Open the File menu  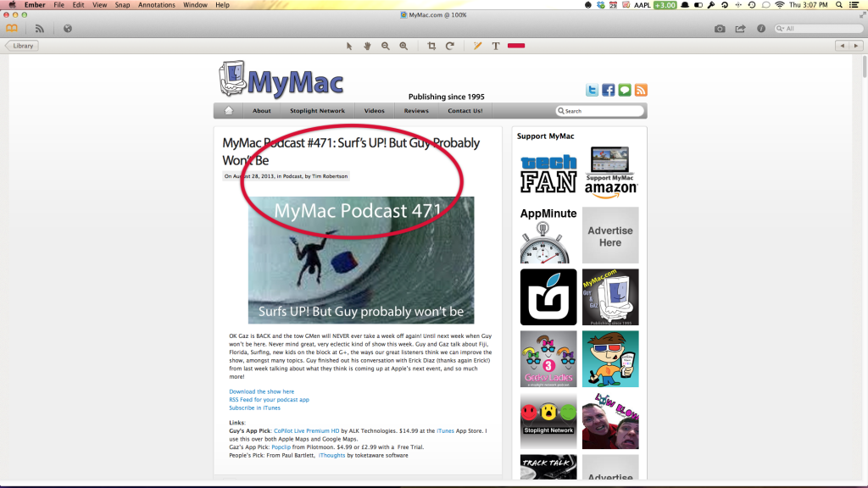[58, 5]
